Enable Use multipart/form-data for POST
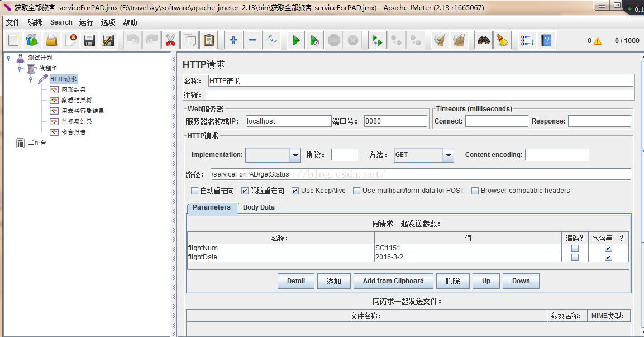Screen dimensions: 644x337 [356, 191]
